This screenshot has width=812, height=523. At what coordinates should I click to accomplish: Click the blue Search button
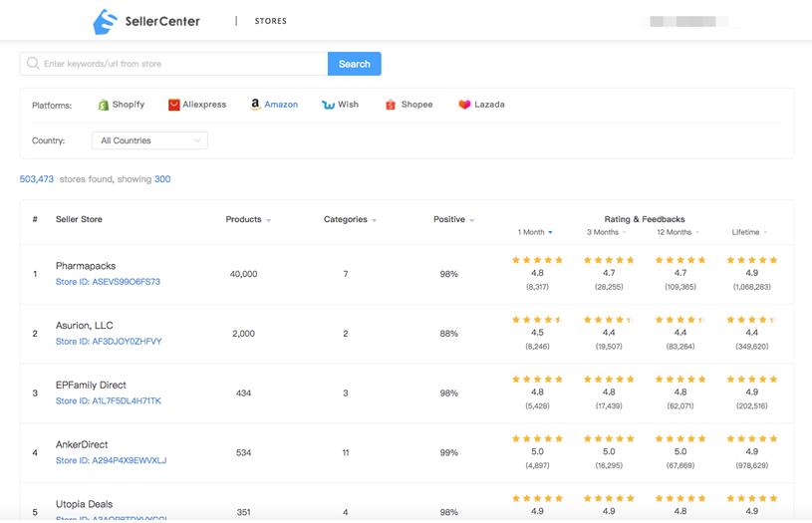click(355, 64)
